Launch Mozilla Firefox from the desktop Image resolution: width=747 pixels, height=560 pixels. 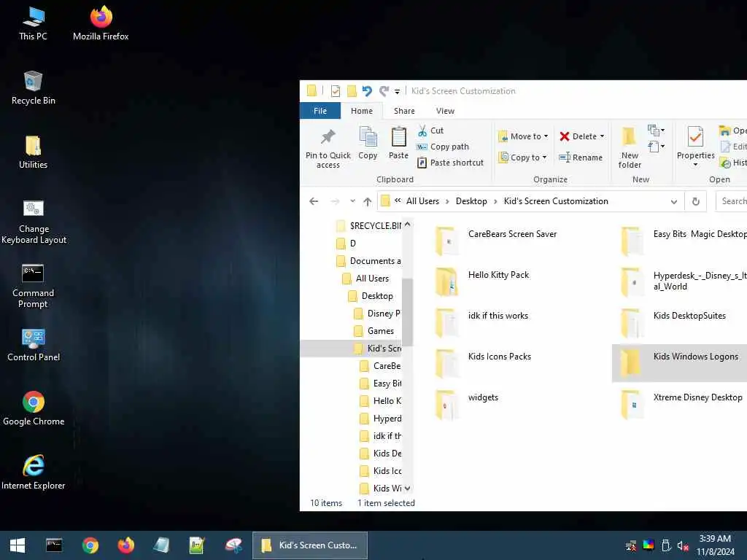[101, 24]
